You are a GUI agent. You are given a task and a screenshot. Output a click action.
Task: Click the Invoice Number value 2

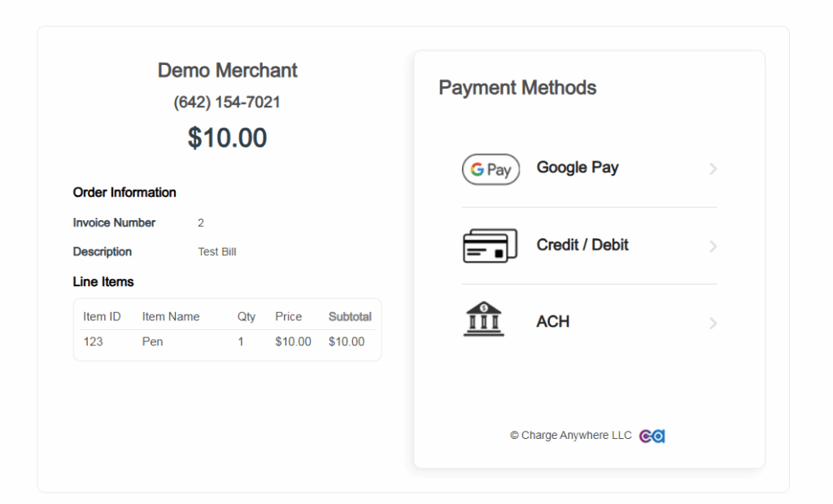[201, 223]
